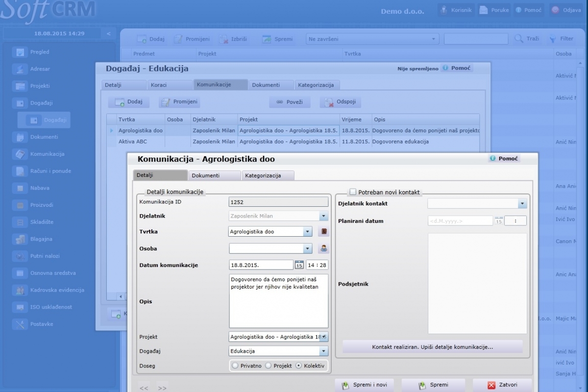Open Dokumenti sidebar icon
588x392 pixels.
pyautogui.click(x=20, y=137)
